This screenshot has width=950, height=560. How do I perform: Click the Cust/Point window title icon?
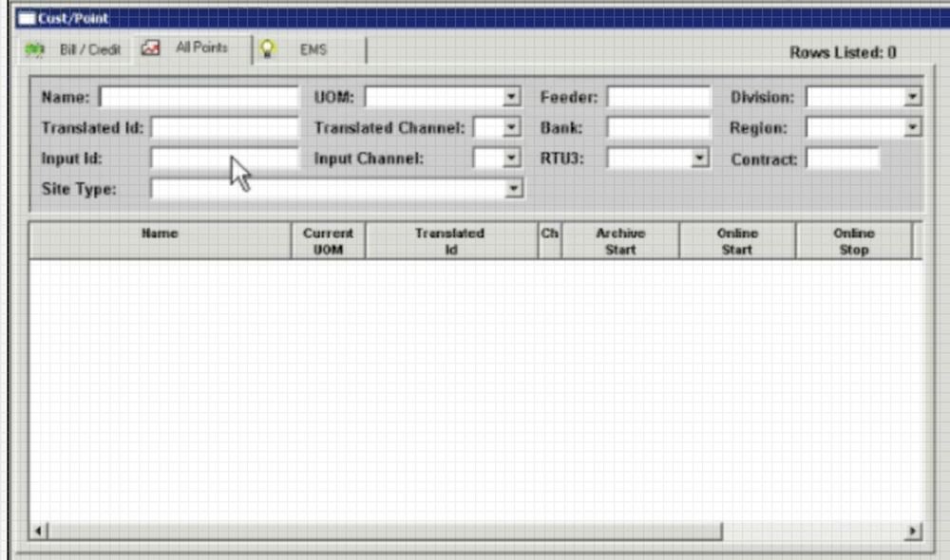click(26, 18)
